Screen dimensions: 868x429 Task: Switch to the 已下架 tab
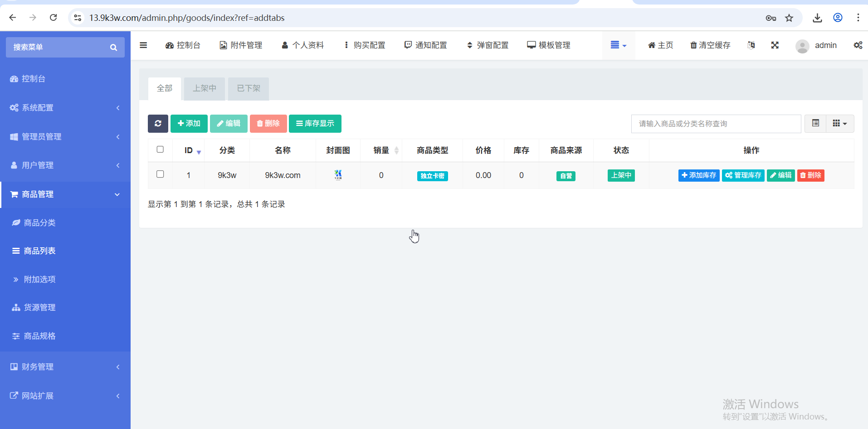pyautogui.click(x=249, y=88)
